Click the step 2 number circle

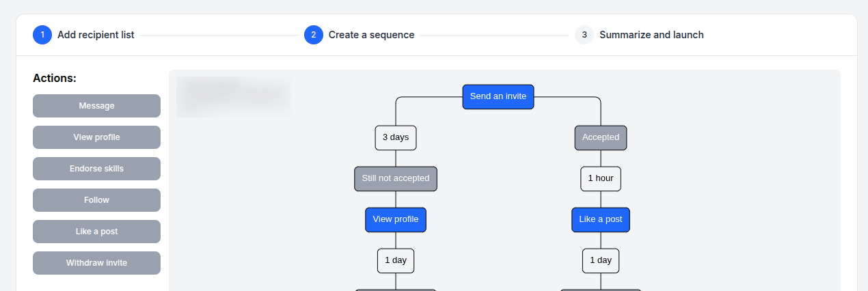(314, 35)
